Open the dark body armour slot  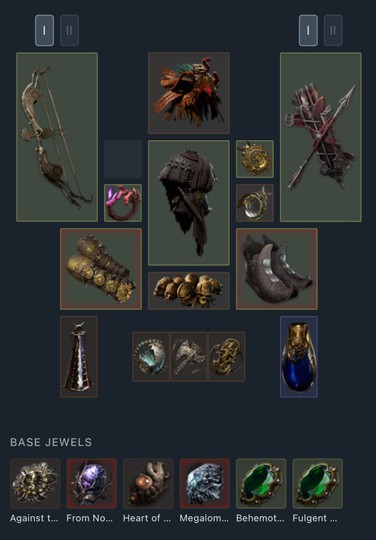click(189, 203)
